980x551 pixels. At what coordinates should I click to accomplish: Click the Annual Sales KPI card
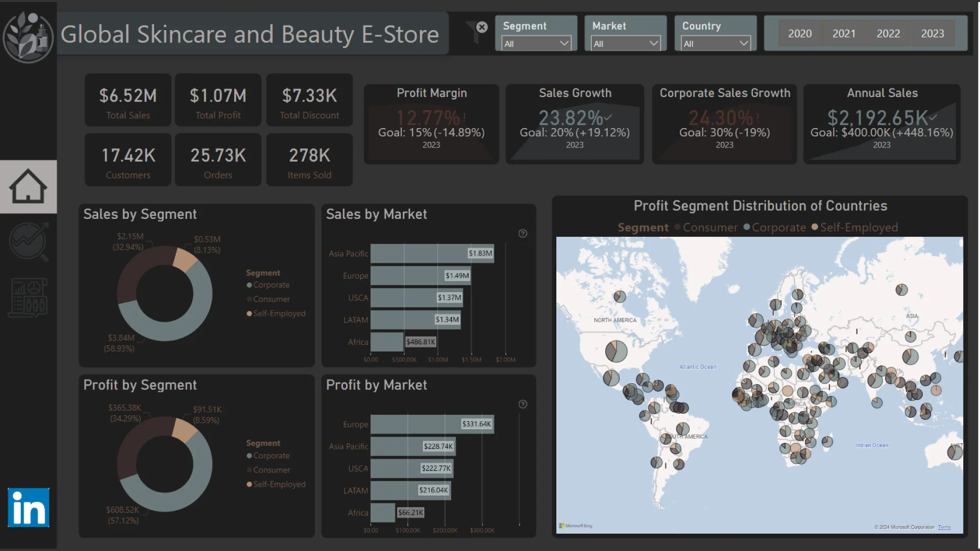pyautogui.click(x=882, y=124)
